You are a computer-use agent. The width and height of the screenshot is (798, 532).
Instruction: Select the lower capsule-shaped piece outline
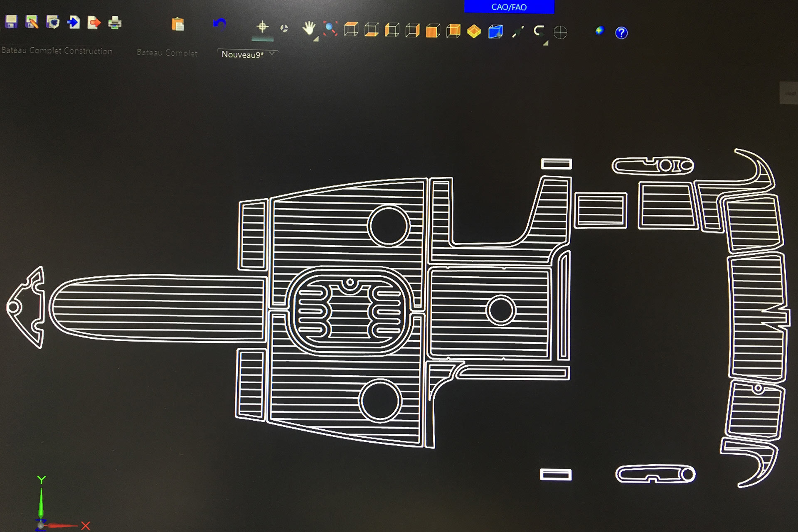(x=655, y=474)
